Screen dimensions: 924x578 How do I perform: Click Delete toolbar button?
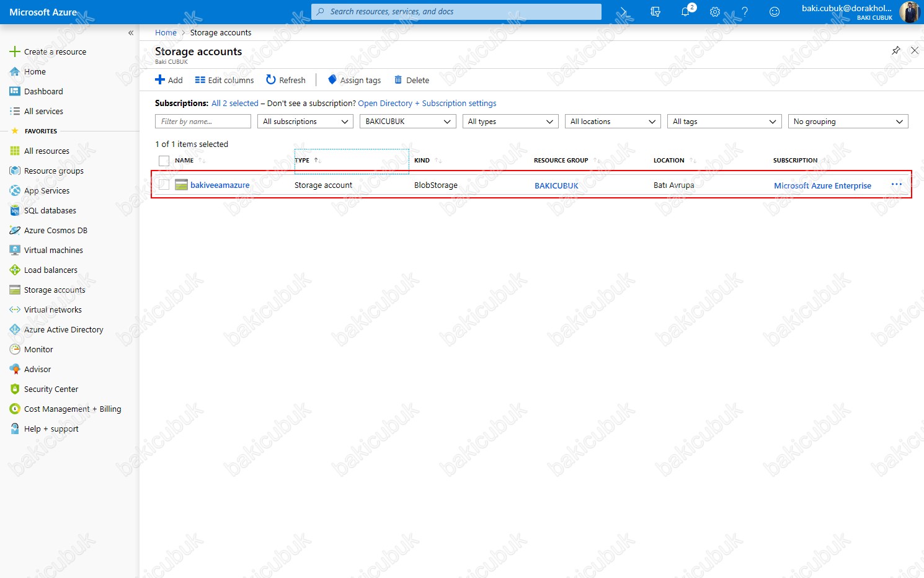point(412,80)
